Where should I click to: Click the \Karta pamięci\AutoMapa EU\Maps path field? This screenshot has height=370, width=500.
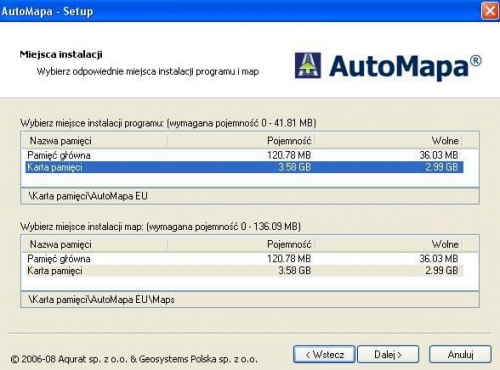coord(250,299)
